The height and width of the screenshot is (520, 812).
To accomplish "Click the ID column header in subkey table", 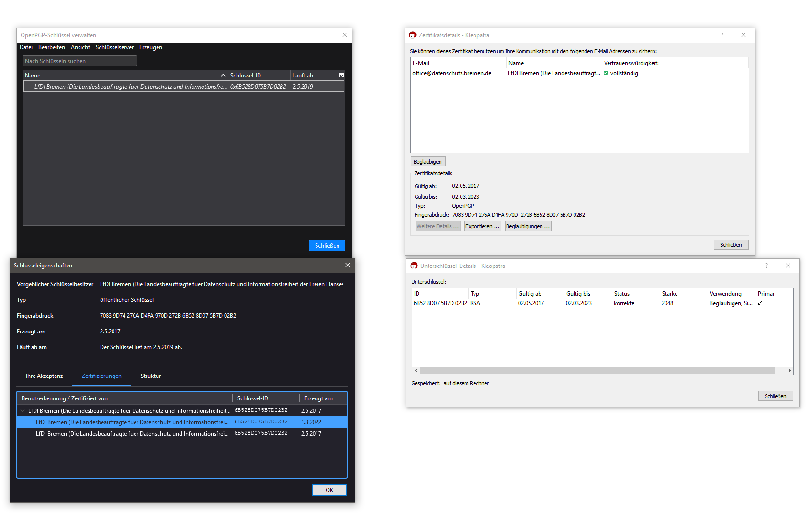I will (440, 294).
